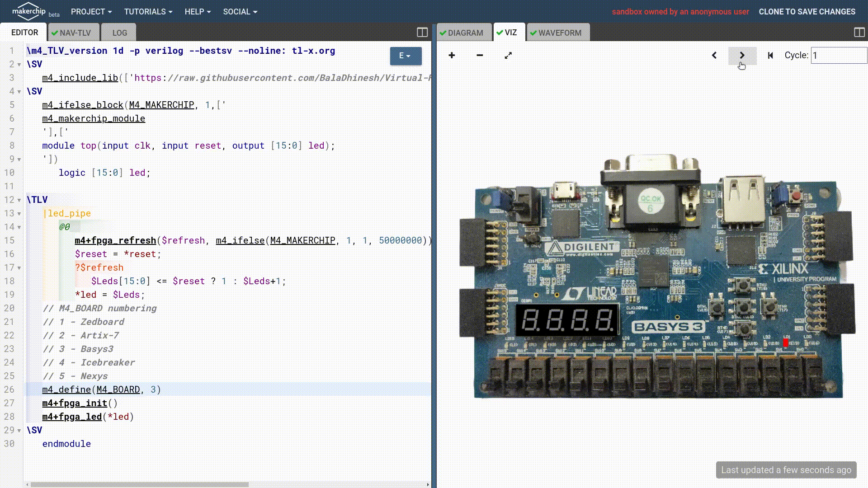The image size is (868, 488).
Task: Jump to first cycle icon
Action: (x=770, y=55)
